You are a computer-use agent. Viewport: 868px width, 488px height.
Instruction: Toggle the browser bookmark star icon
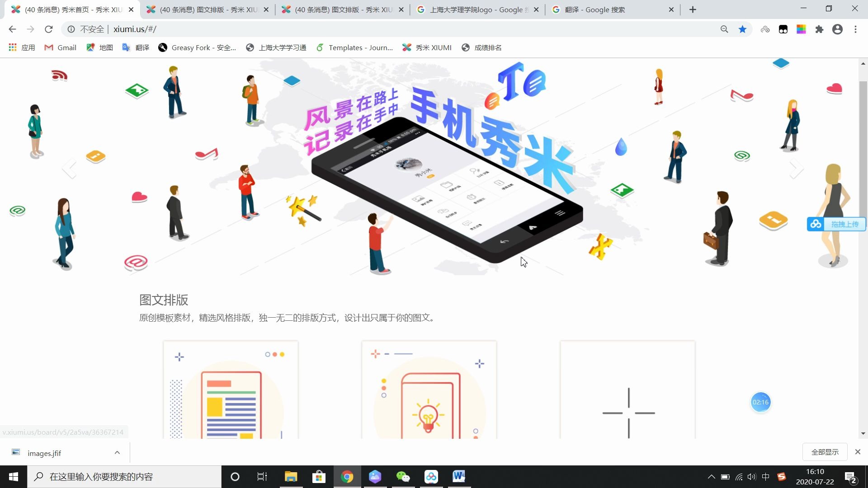click(743, 29)
